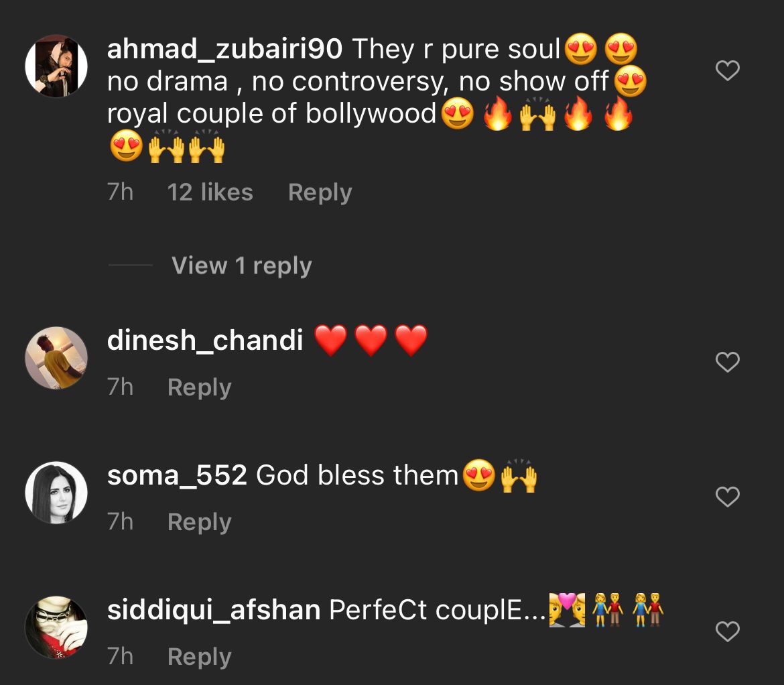Image resolution: width=784 pixels, height=685 pixels.
Task: Open dinesh_chandi's profile picture
Action: click(56, 358)
